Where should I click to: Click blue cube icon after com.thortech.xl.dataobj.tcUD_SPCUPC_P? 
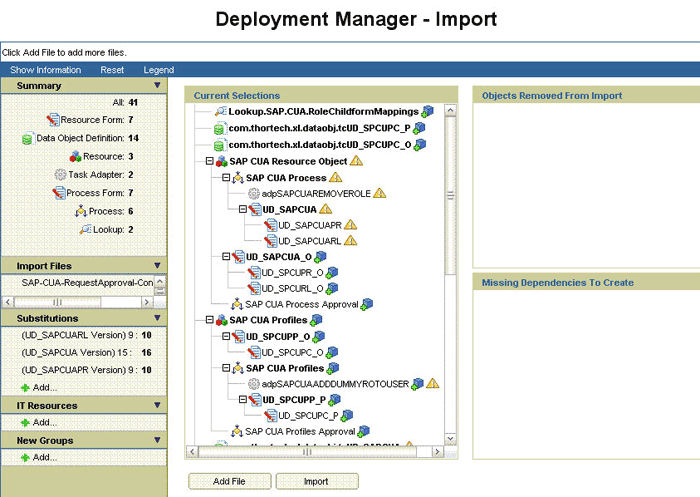[x=419, y=128]
